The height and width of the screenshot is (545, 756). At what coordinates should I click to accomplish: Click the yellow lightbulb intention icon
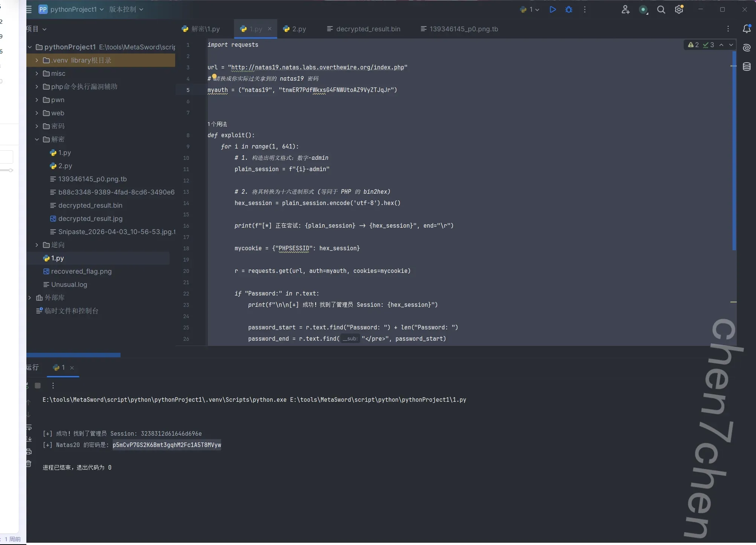click(214, 77)
